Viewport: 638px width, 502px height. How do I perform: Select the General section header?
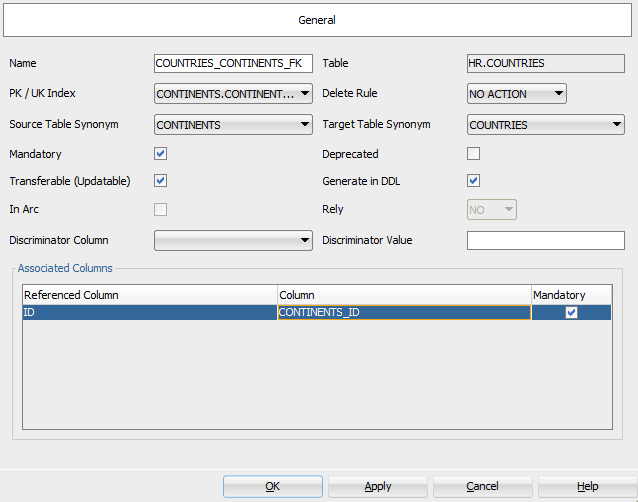click(317, 20)
